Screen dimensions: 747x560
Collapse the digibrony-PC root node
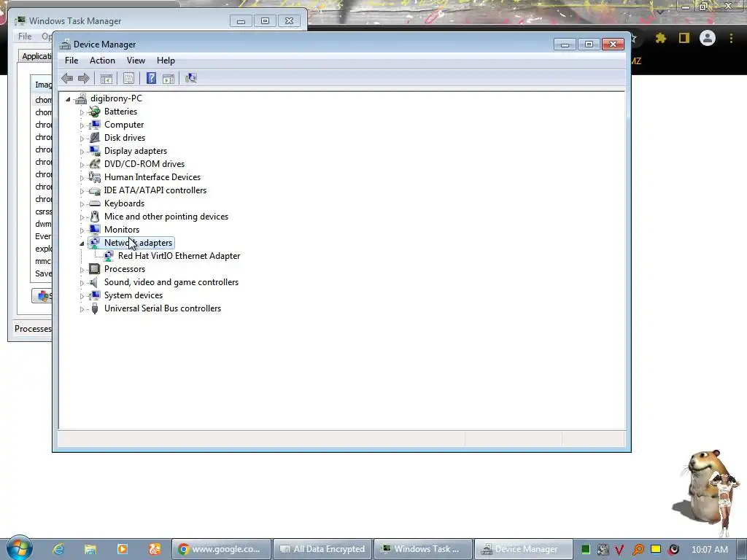point(68,99)
